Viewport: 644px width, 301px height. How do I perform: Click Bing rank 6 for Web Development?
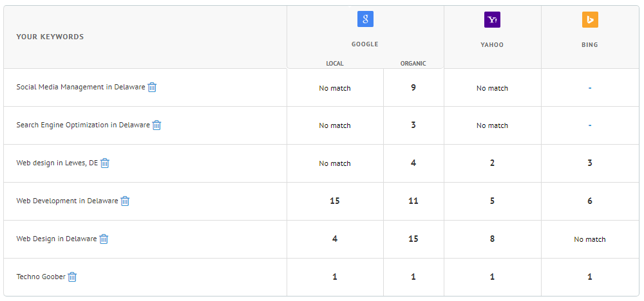[590, 201]
